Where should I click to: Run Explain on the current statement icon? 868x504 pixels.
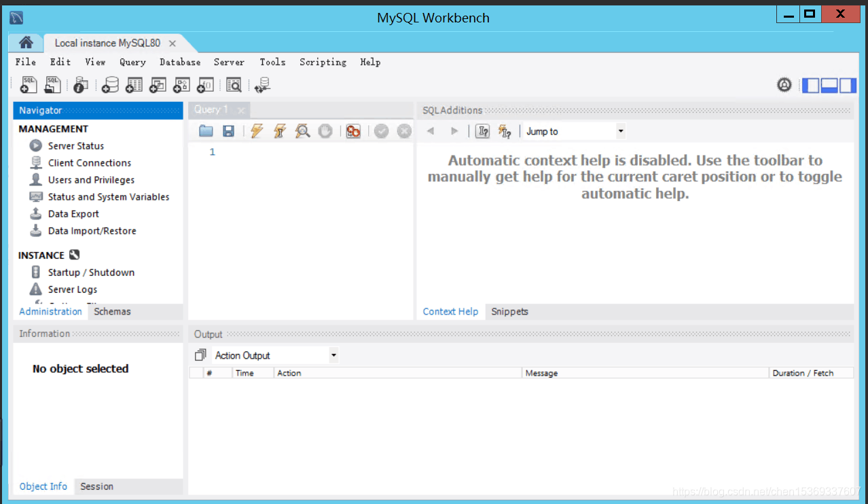(x=302, y=131)
